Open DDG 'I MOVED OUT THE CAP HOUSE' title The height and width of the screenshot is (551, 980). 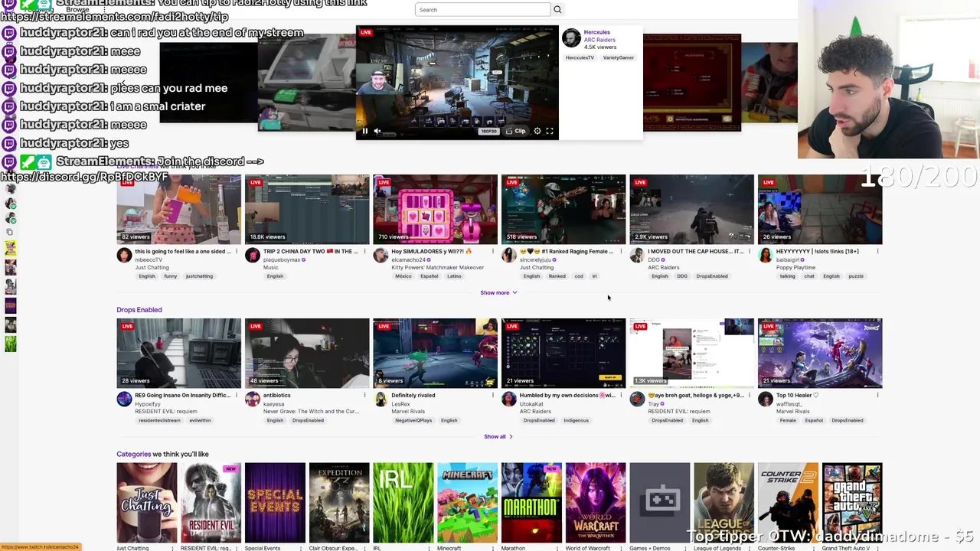pos(695,251)
